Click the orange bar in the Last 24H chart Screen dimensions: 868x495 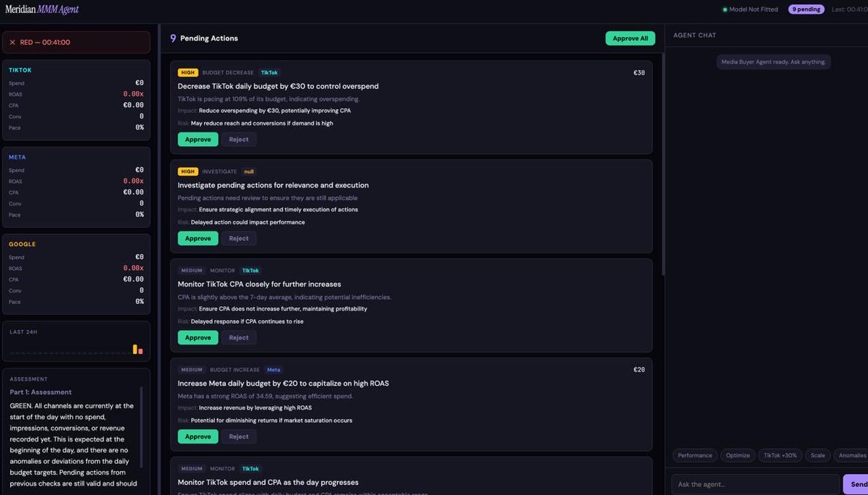135,350
